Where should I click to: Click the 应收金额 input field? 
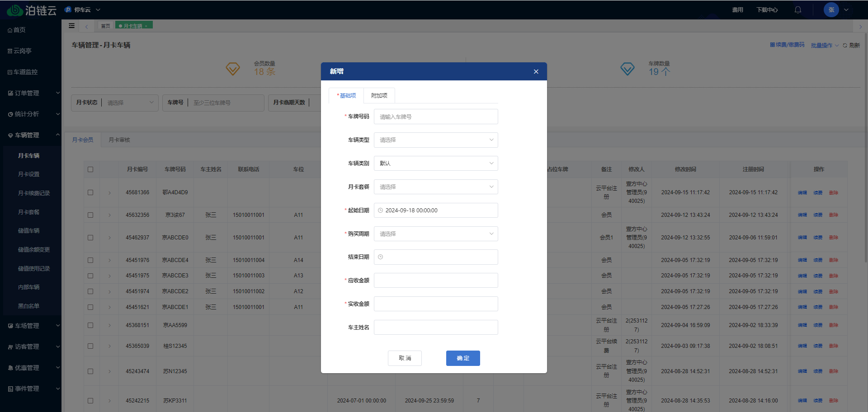436,281
